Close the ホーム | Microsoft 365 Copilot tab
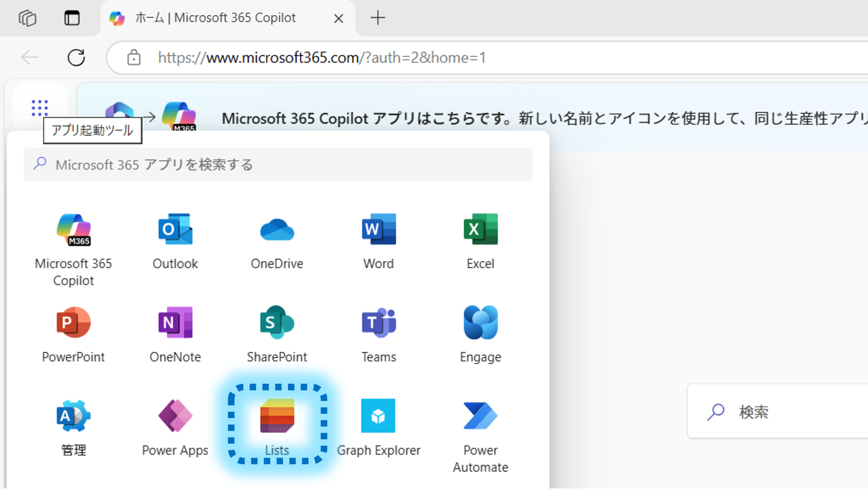This screenshot has height=490, width=868. tap(339, 19)
